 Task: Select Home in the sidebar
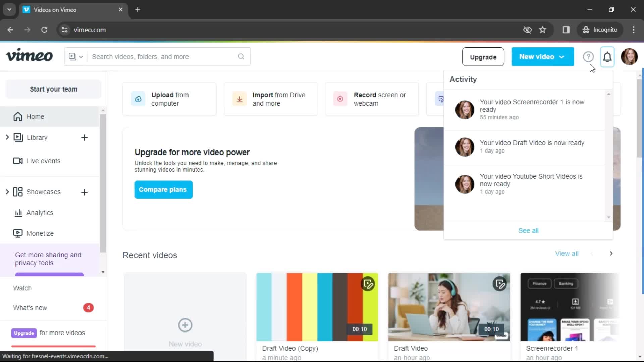[x=50, y=116]
